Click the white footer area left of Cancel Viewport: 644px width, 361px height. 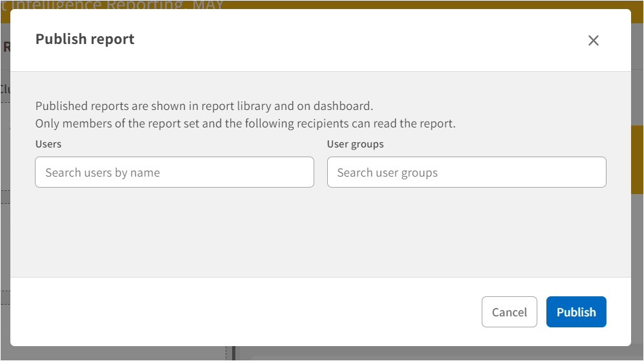[x=246, y=312]
